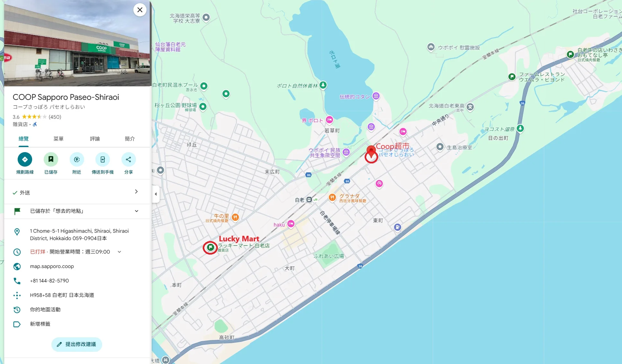Click the 牛の里 restaurant marker
This screenshot has width=622, height=364.
pos(235,217)
